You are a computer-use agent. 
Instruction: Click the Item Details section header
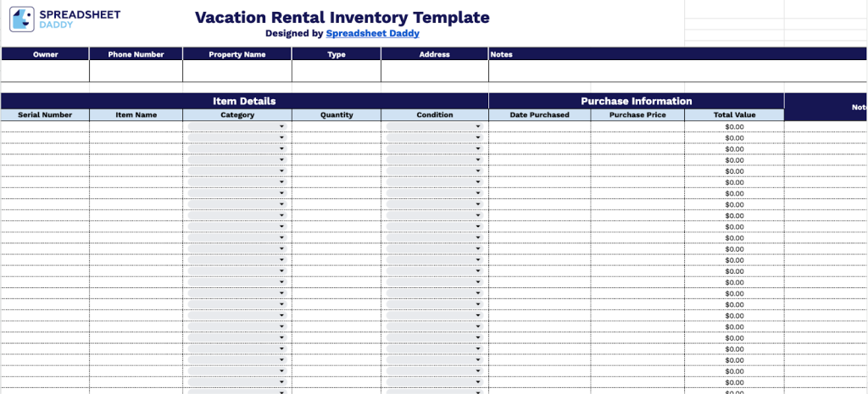click(x=244, y=101)
